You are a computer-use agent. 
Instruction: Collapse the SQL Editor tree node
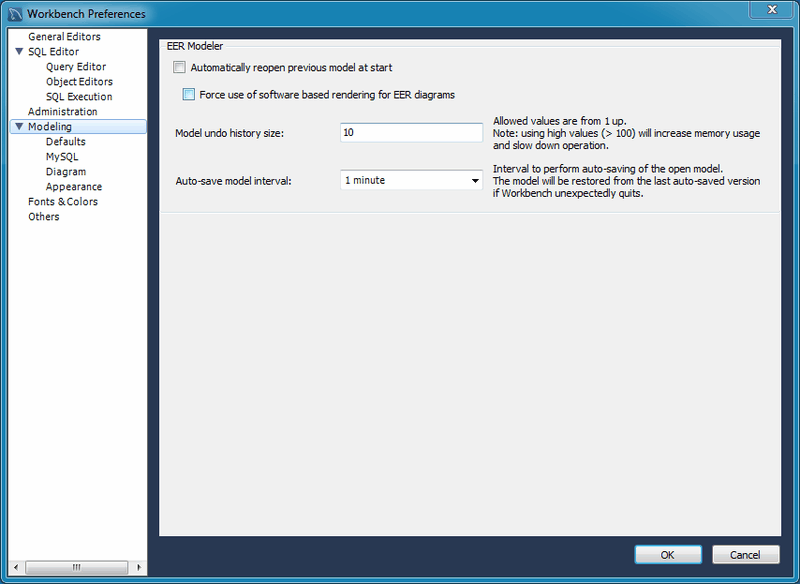click(x=19, y=51)
